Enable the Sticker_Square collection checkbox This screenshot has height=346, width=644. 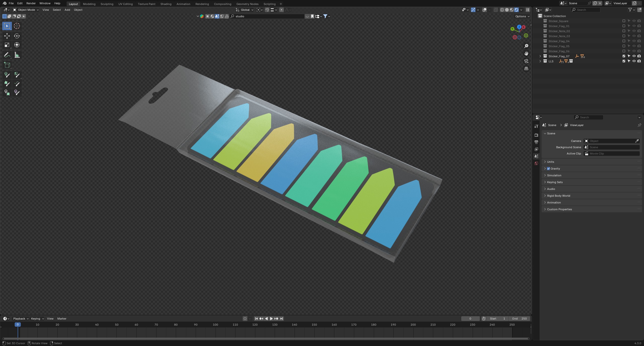point(624,21)
